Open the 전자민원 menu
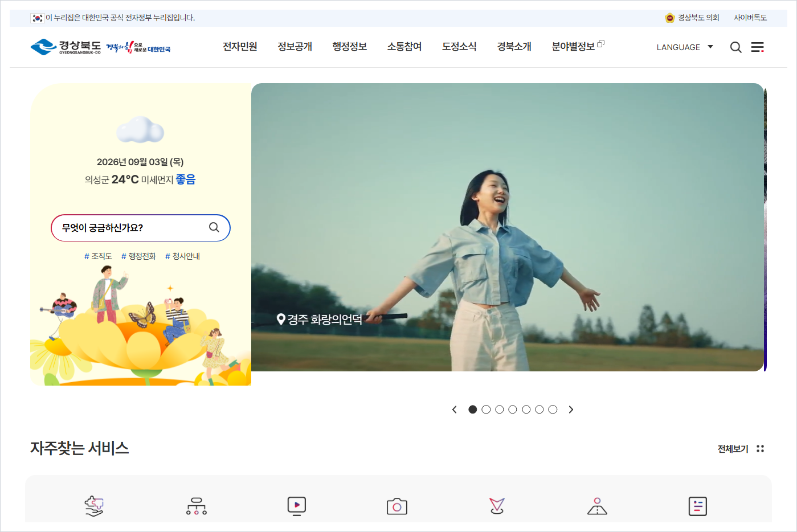Image resolution: width=797 pixels, height=532 pixels. click(240, 47)
